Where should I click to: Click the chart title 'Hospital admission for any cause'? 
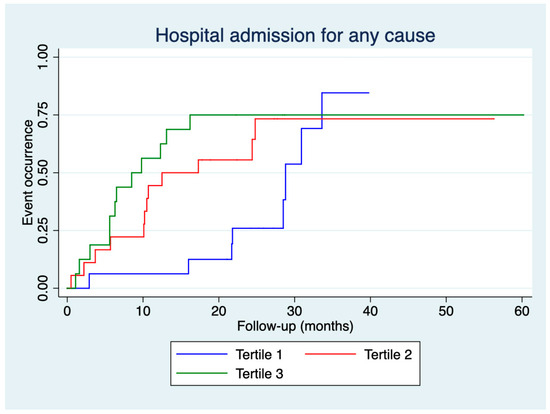(295, 36)
